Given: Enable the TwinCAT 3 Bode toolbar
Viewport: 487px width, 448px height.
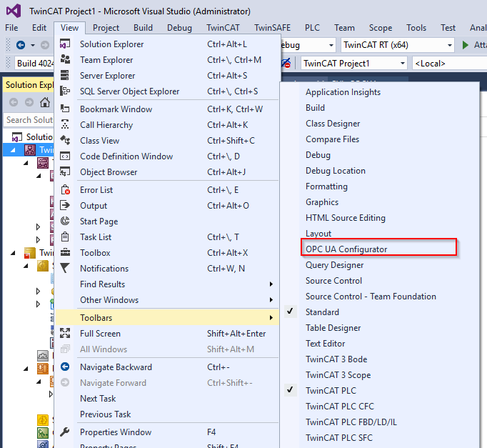Looking at the screenshot, I should pos(336,359).
